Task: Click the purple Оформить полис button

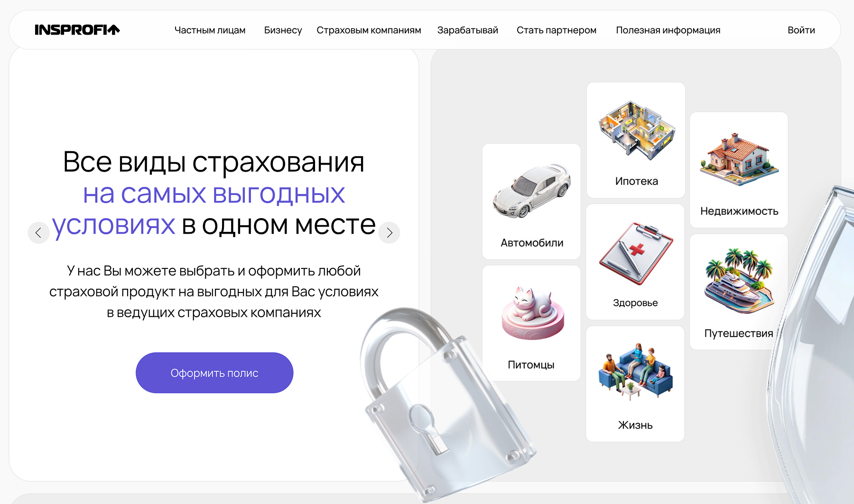Action: click(214, 373)
